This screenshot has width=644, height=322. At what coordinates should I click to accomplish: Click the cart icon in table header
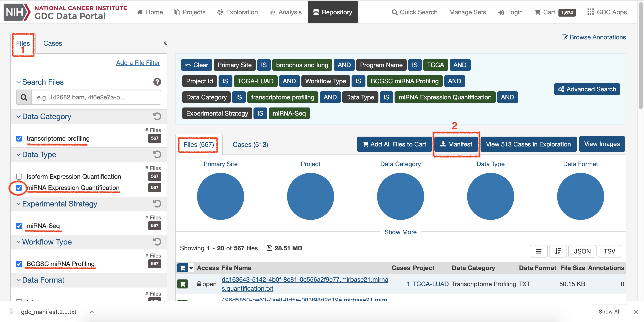182,268
